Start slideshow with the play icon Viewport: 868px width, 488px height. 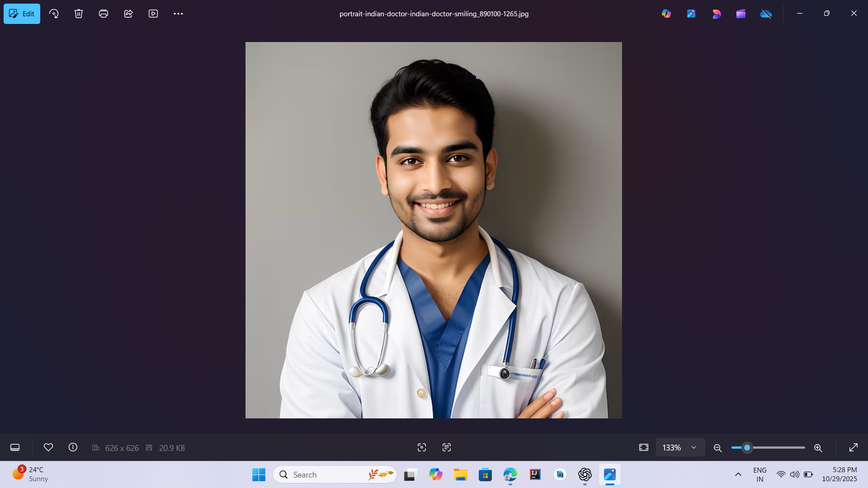[153, 14]
